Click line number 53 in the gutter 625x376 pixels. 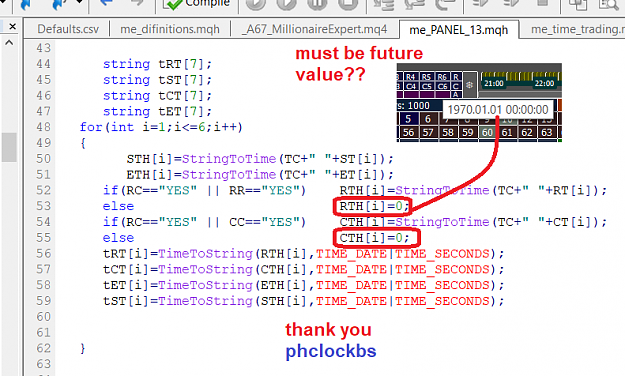click(43, 206)
